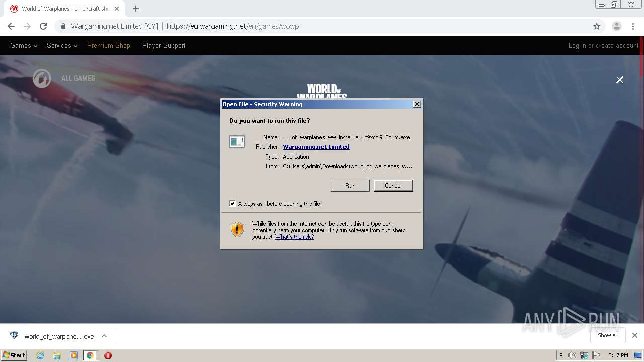Expand the Services dropdown menu
Image resolution: width=644 pixels, height=362 pixels.
(x=62, y=45)
